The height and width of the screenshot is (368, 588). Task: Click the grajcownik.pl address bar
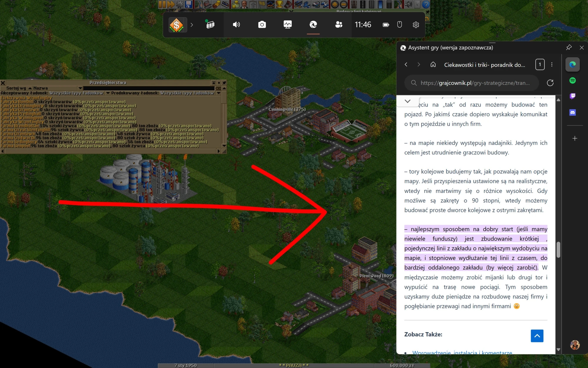(x=472, y=83)
